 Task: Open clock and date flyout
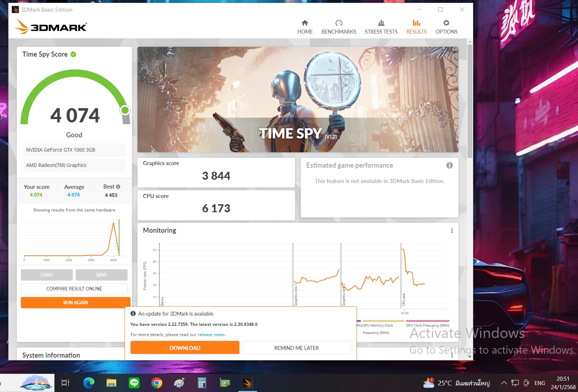click(x=563, y=383)
